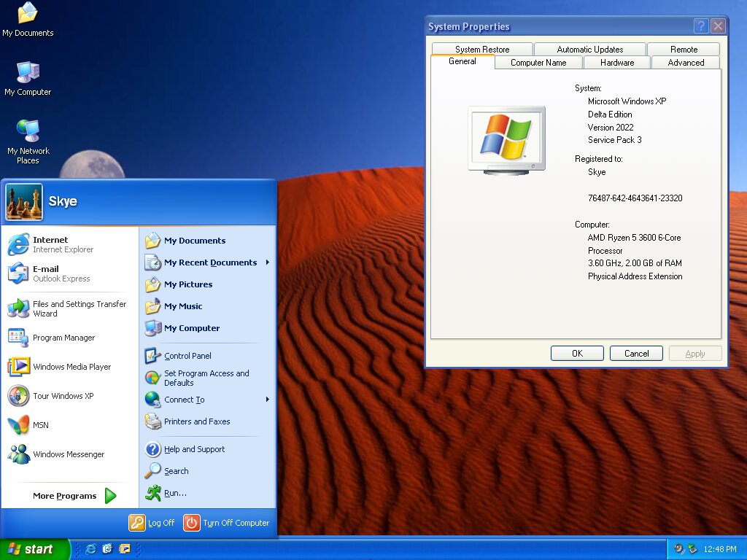This screenshot has width=747, height=560.
Task: Click the 'Service Pack 3' text
Action: tap(614, 140)
